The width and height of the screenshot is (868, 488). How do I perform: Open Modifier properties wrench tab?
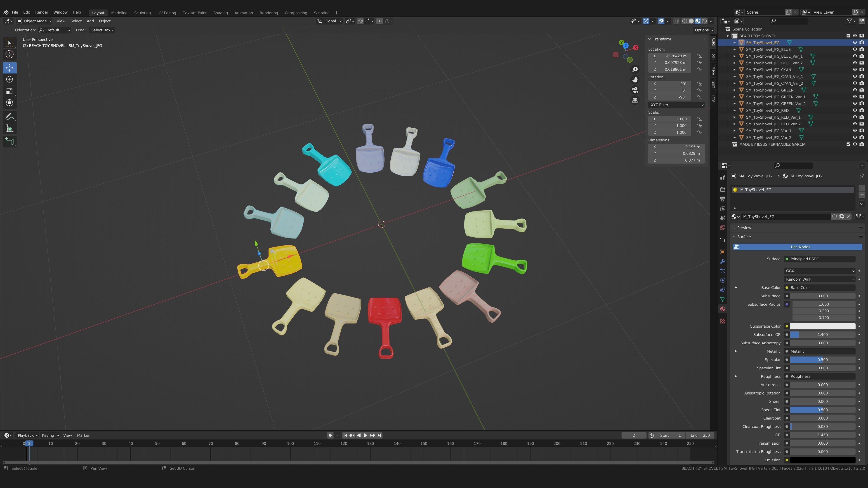pyautogui.click(x=722, y=261)
